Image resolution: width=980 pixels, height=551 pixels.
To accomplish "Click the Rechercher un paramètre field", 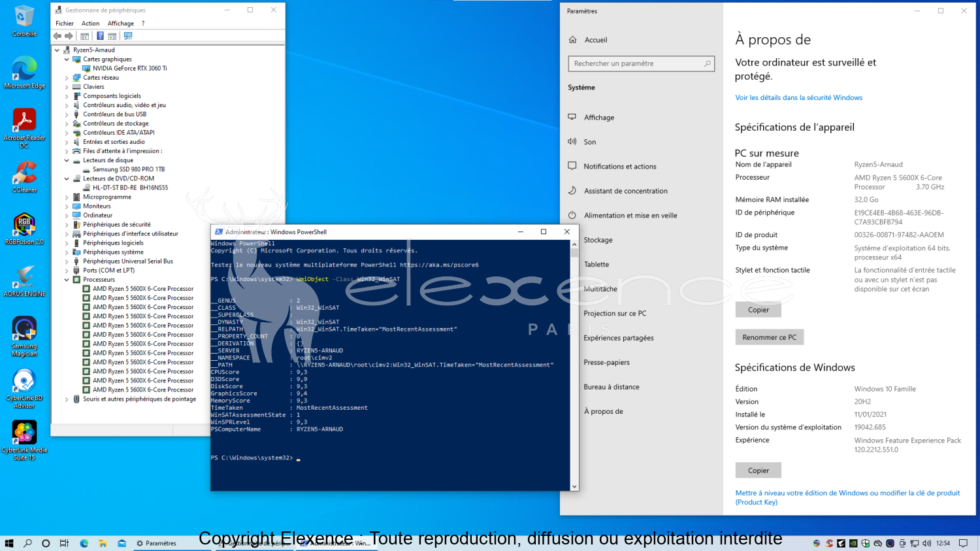I will pyautogui.click(x=641, y=63).
